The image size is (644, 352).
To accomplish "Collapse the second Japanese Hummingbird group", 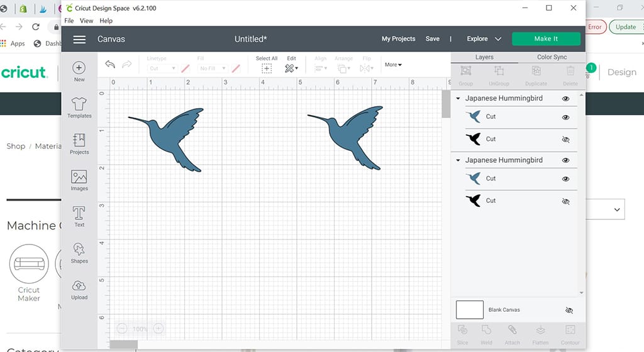I will (x=458, y=160).
